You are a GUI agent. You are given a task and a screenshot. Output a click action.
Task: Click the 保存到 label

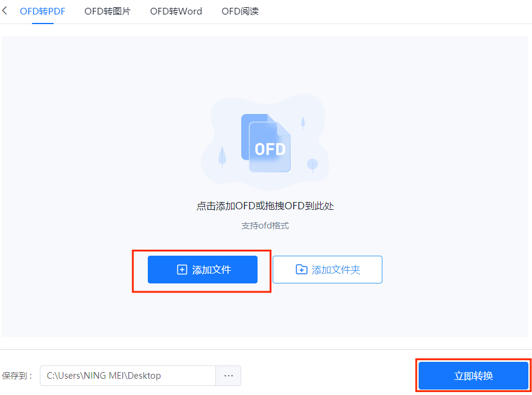click(17, 376)
